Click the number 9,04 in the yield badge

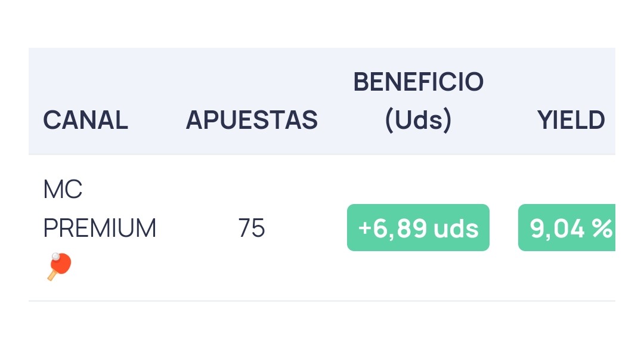click(x=557, y=228)
